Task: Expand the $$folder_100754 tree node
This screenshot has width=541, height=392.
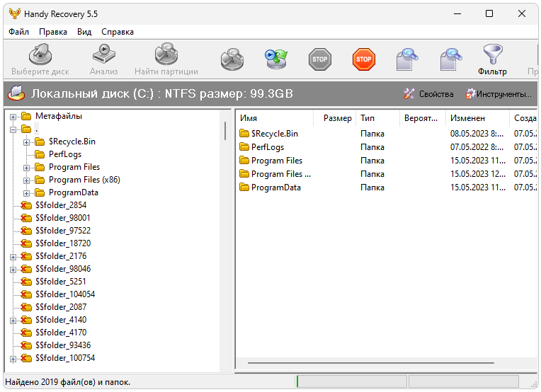Action: [x=13, y=359]
